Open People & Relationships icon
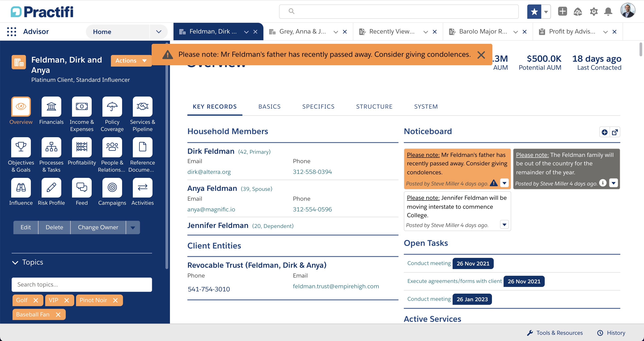The image size is (644, 341). (112, 147)
